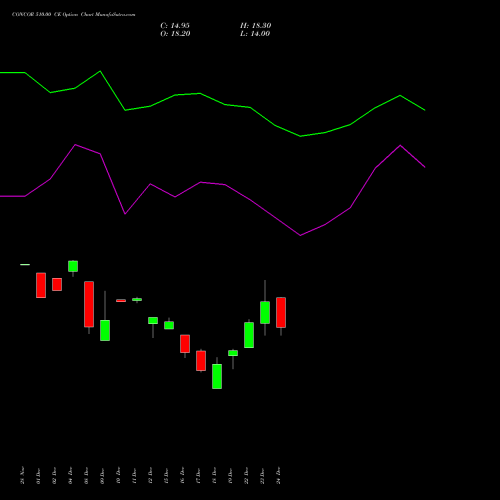Select the green candle for 23 Dec
Viewport: 500px width, 500px height.
coord(265,312)
